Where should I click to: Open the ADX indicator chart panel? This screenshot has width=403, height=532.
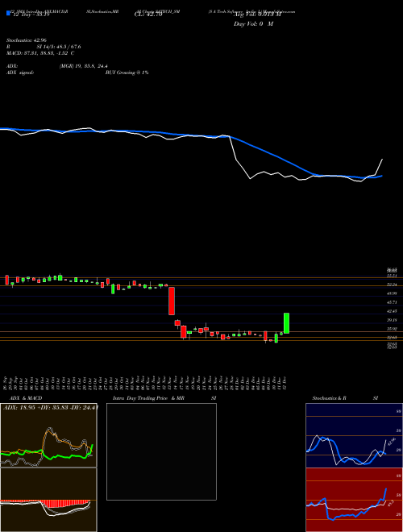(48, 435)
